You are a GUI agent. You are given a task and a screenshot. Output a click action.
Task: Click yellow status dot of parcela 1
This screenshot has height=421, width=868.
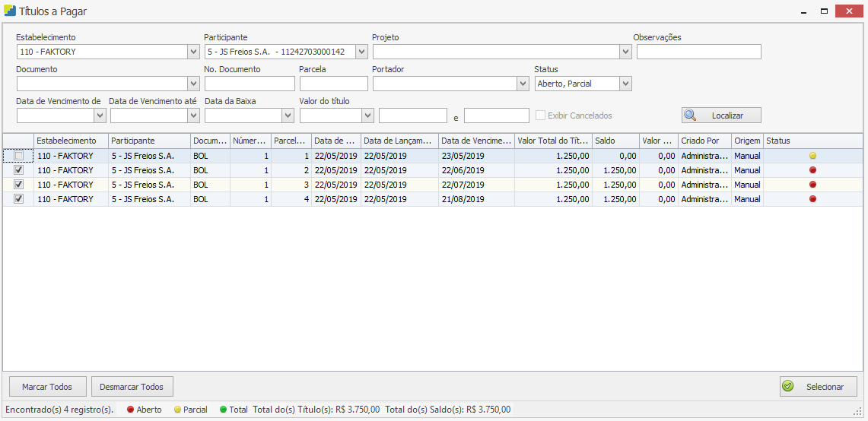pyautogui.click(x=812, y=156)
